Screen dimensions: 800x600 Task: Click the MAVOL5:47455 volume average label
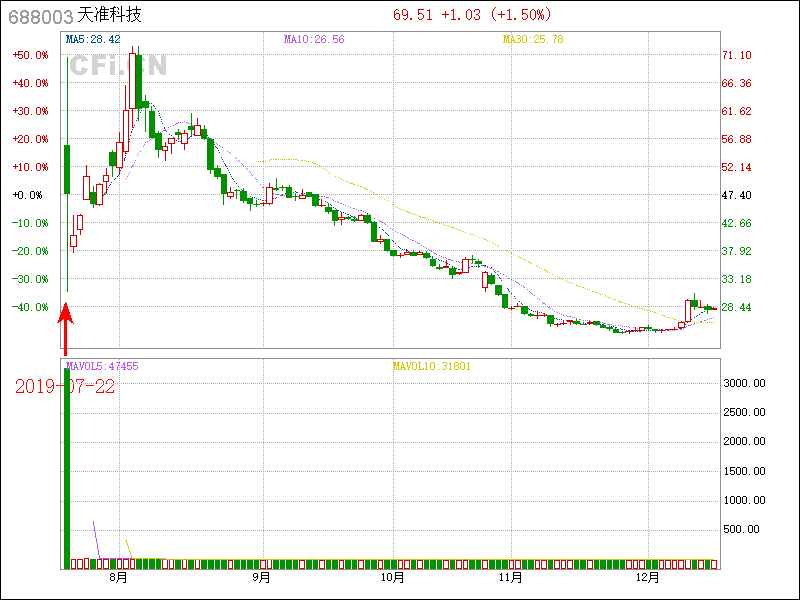tap(102, 366)
